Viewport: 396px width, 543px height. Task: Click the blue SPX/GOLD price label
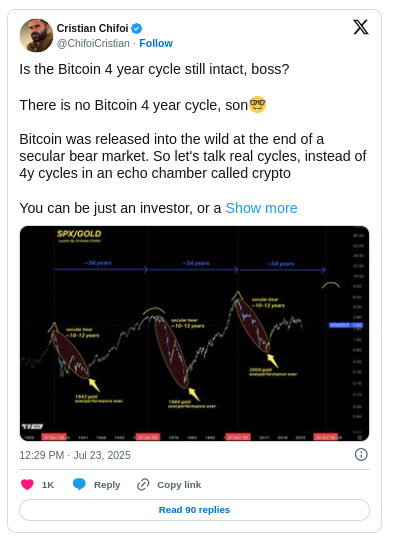346,325
